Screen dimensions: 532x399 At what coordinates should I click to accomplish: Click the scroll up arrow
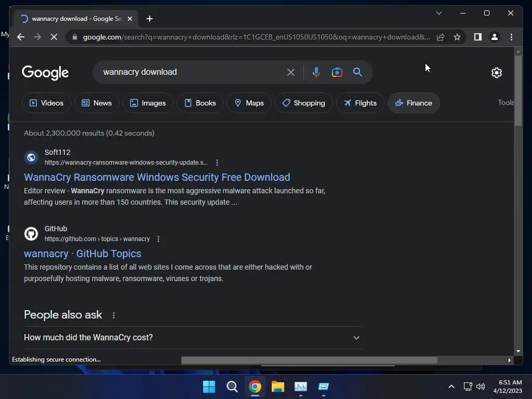[518, 51]
